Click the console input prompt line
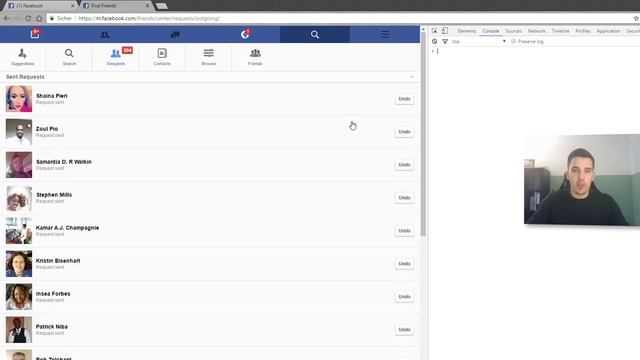 (x=535, y=51)
